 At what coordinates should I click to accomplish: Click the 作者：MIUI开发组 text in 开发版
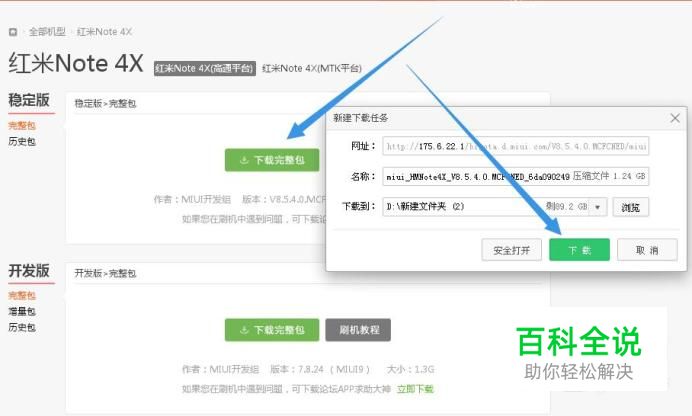221,369
